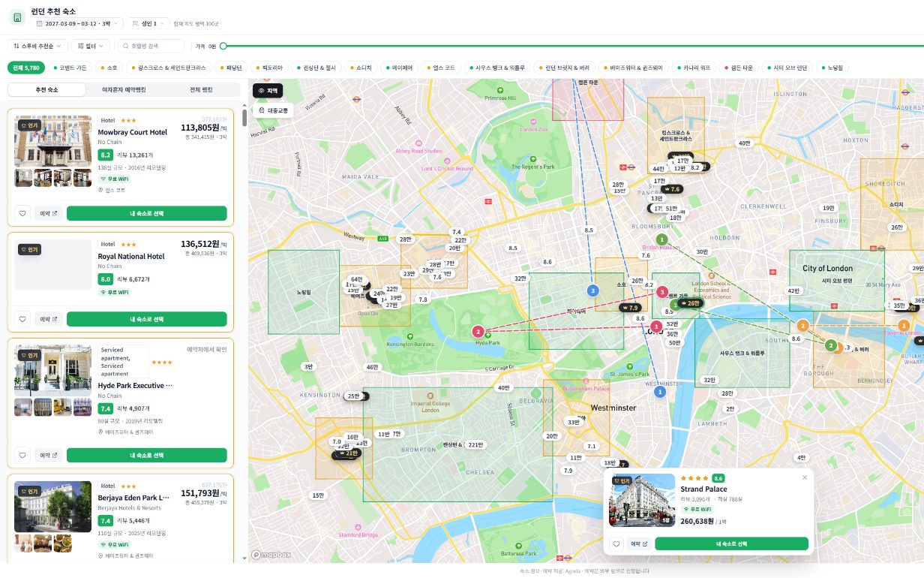Click the green hotel logo icon
Image resolution: width=924 pixels, height=578 pixels.
click(16, 17)
